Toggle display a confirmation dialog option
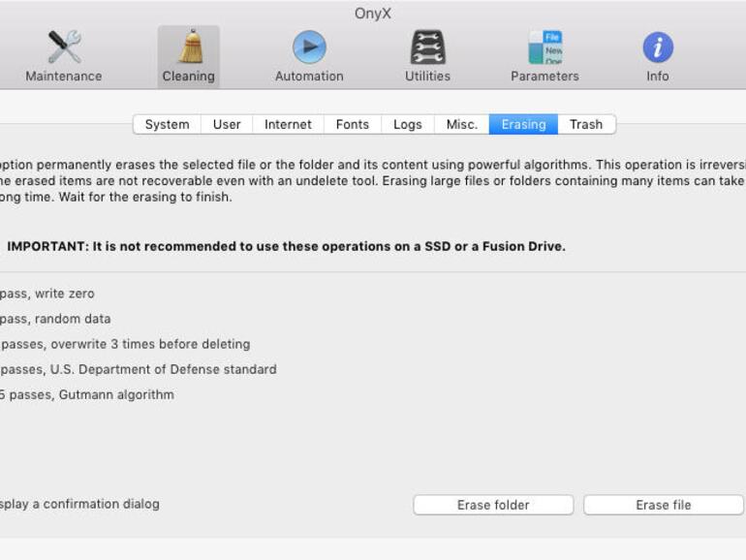This screenshot has height=560, width=746. coord(79,504)
